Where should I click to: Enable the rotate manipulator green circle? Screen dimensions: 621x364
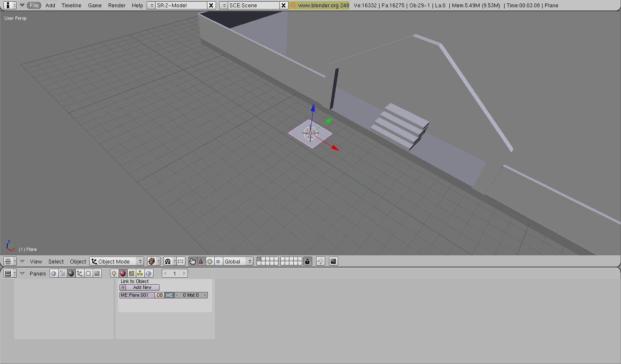point(210,261)
